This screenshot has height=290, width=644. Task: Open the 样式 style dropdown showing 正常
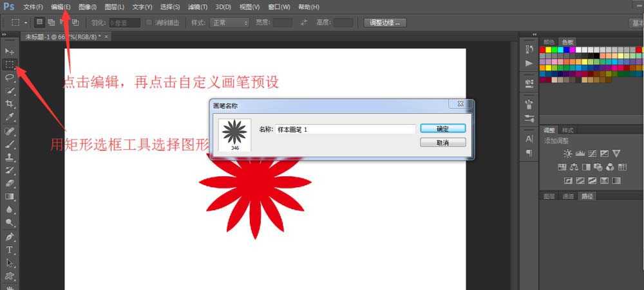[229, 23]
